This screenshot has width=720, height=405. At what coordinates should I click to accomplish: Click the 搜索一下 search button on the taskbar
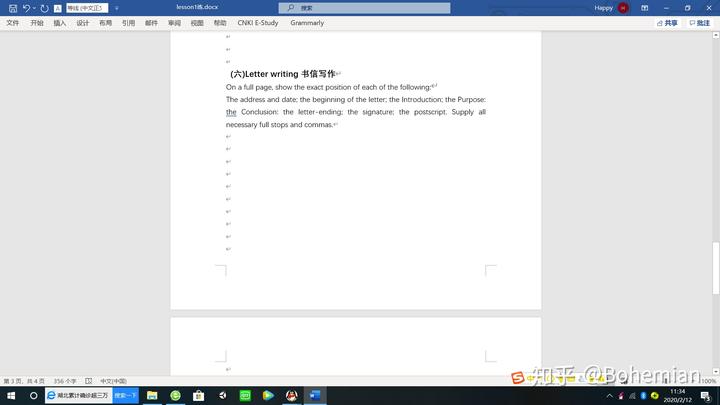click(x=125, y=395)
